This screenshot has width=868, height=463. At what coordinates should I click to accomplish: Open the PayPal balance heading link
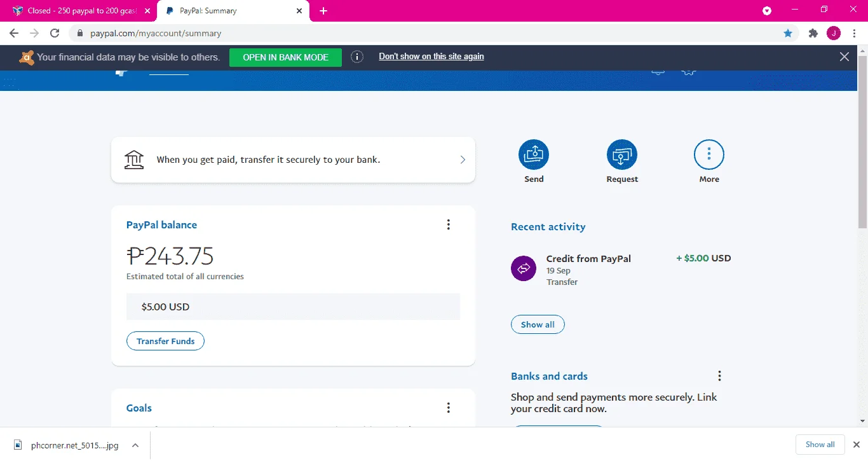pos(161,225)
